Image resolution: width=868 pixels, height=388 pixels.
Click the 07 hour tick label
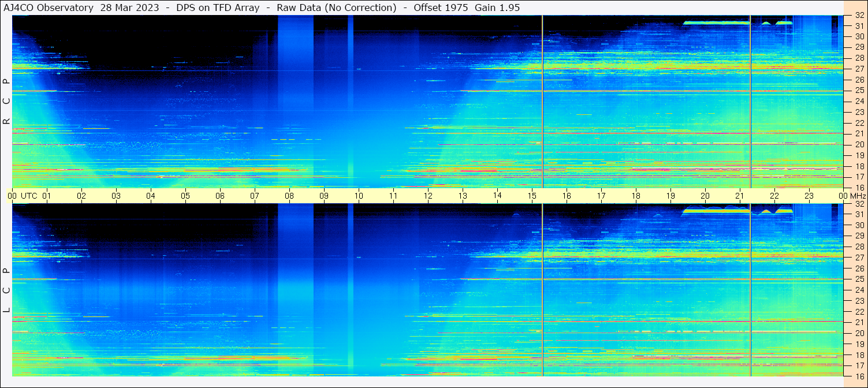255,196
